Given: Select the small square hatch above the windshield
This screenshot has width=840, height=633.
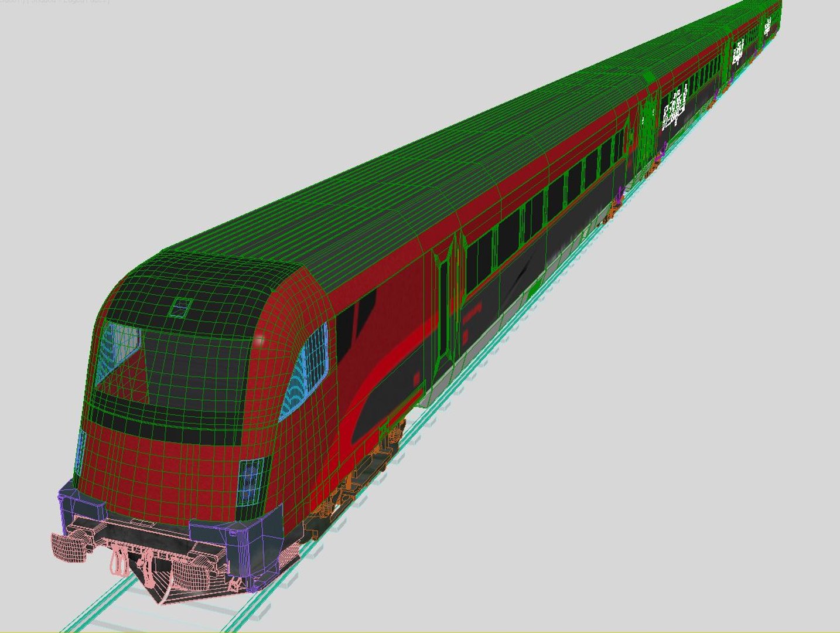Looking at the screenshot, I should (x=181, y=307).
